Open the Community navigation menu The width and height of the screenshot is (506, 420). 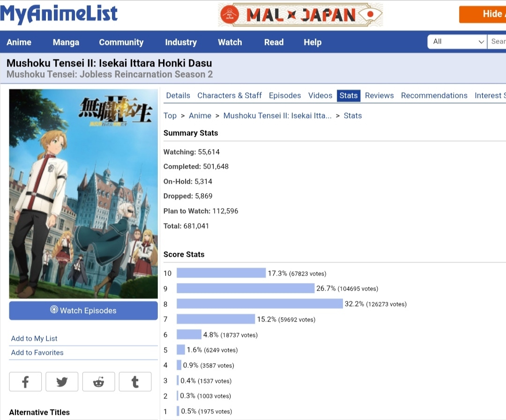[x=121, y=42]
